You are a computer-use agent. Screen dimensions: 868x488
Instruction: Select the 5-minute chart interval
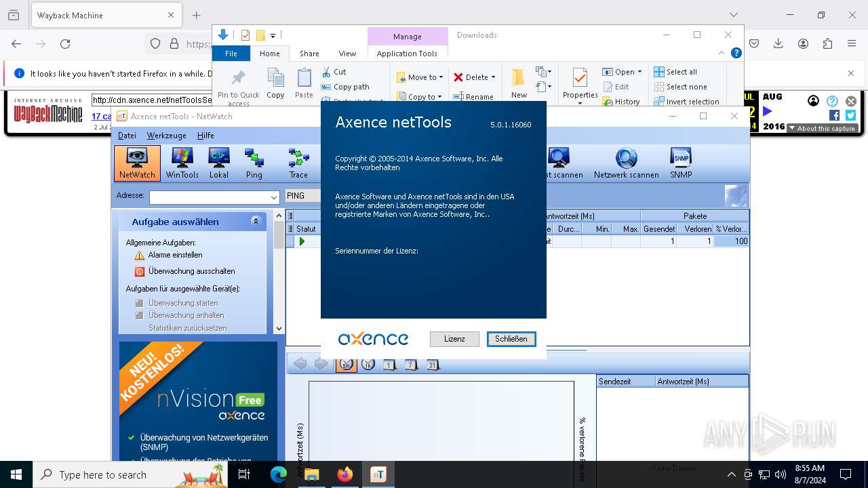[346, 364]
